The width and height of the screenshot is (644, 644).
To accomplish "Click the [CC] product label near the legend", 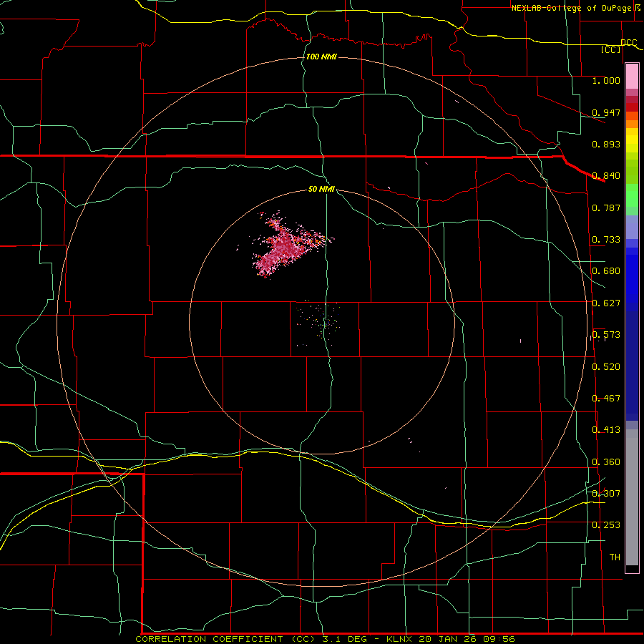I will click(611, 49).
